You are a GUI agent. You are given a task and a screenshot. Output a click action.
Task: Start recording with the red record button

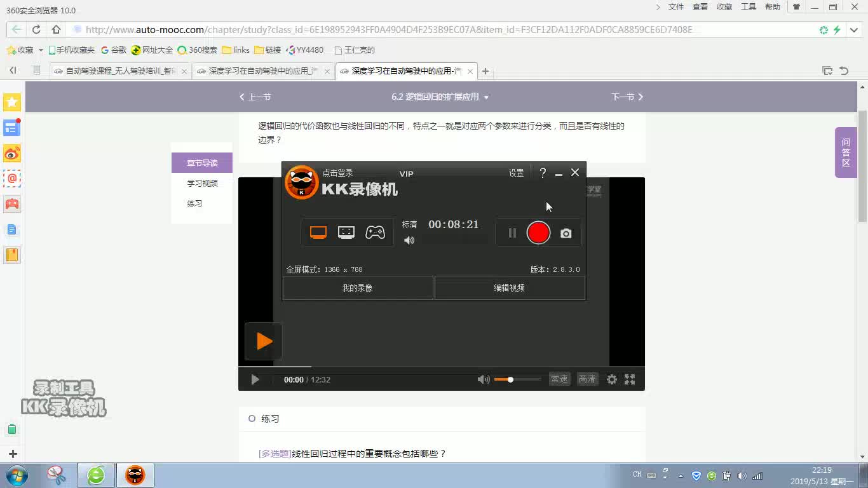pos(538,233)
